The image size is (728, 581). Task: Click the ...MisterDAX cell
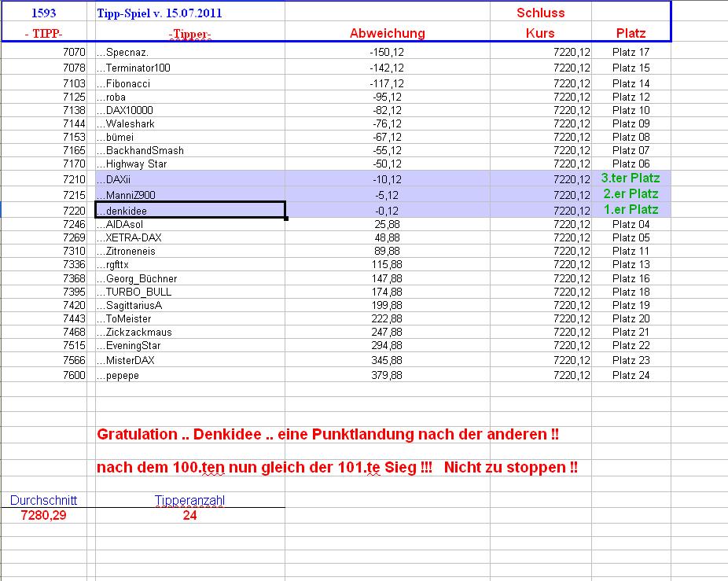coord(190,360)
